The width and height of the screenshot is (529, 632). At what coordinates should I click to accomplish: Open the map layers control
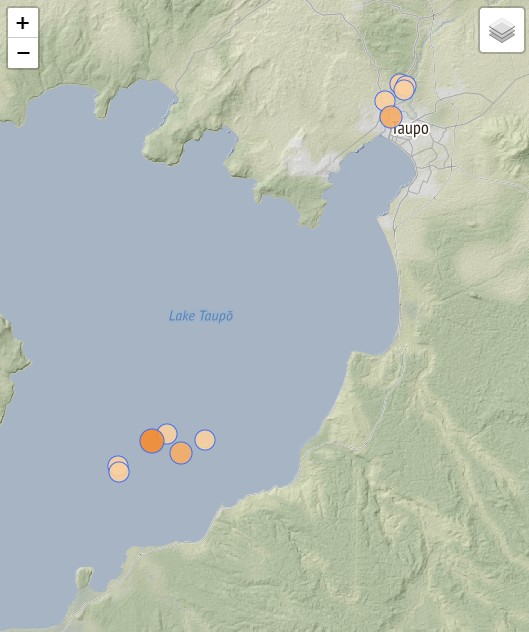pos(502,30)
